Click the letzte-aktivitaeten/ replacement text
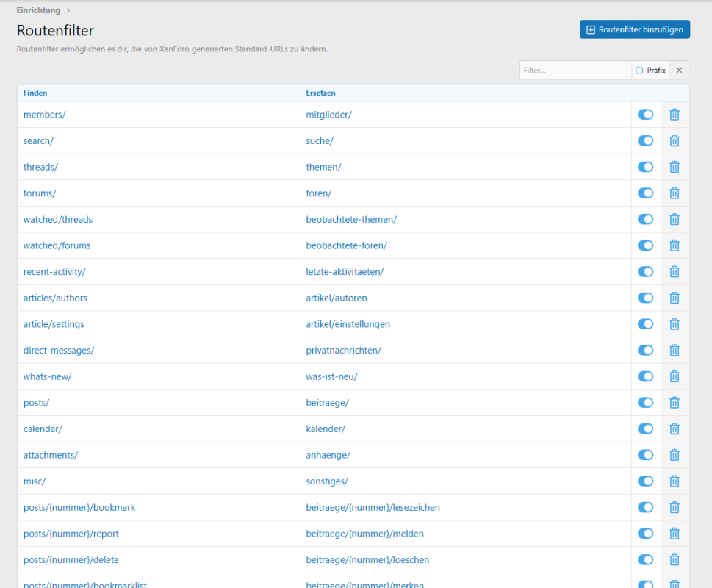Image resolution: width=712 pixels, height=588 pixels. 345,271
